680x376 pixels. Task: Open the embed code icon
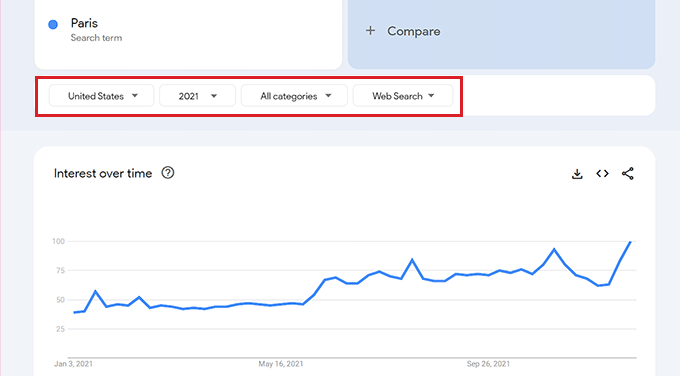point(602,173)
